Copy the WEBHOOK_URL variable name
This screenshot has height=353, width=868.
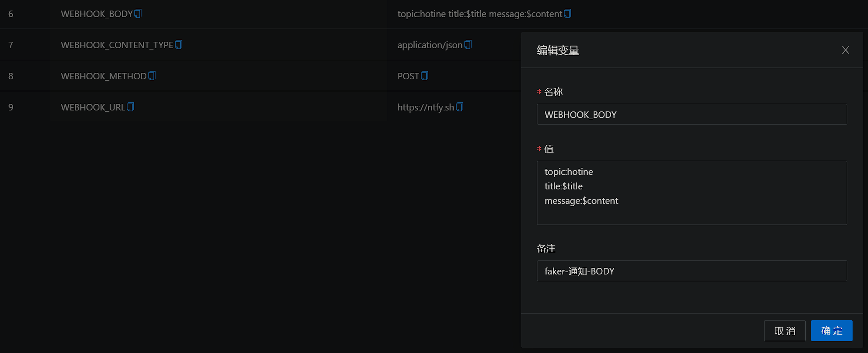[130, 106]
